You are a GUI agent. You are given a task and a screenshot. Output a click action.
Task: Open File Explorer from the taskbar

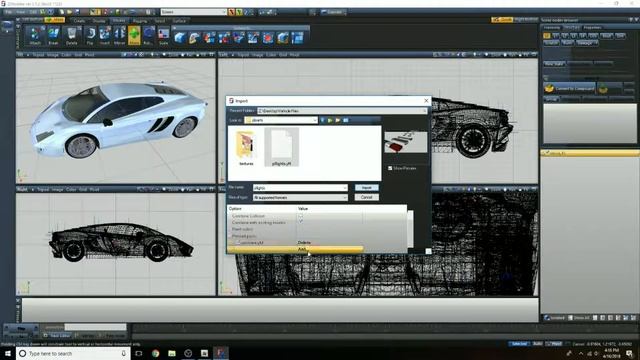coord(172,353)
